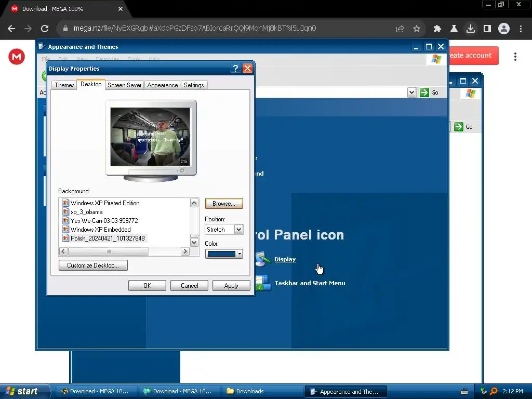Open the MEGA page three-dot menu
This screenshot has width=532, height=399.
point(515,56)
